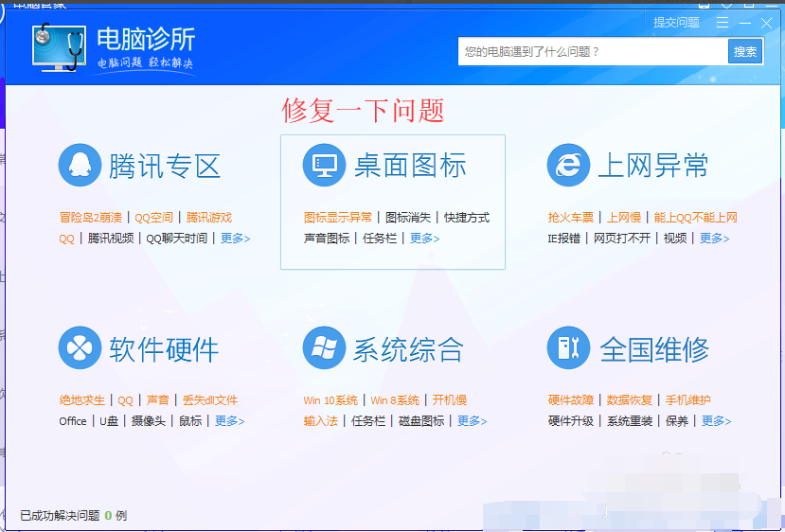This screenshot has width=785, height=532.
Task: Open the 开机慢 link
Action: [x=450, y=399]
